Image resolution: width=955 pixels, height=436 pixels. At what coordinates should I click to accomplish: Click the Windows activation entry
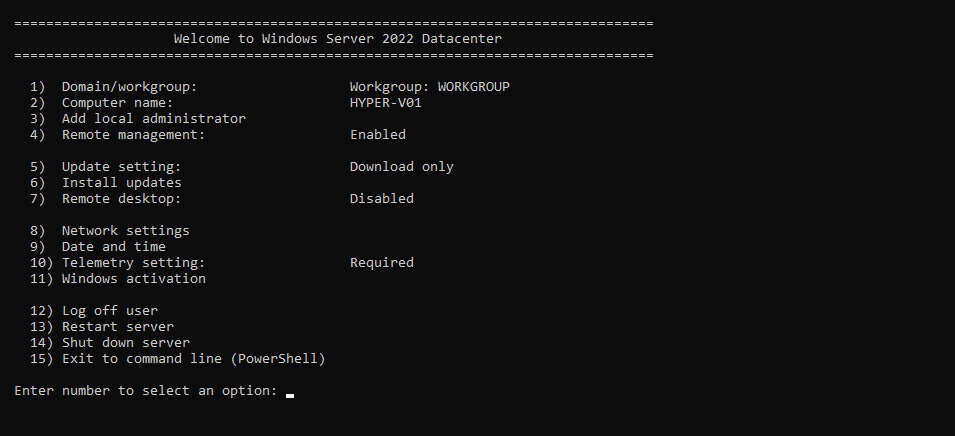point(118,278)
